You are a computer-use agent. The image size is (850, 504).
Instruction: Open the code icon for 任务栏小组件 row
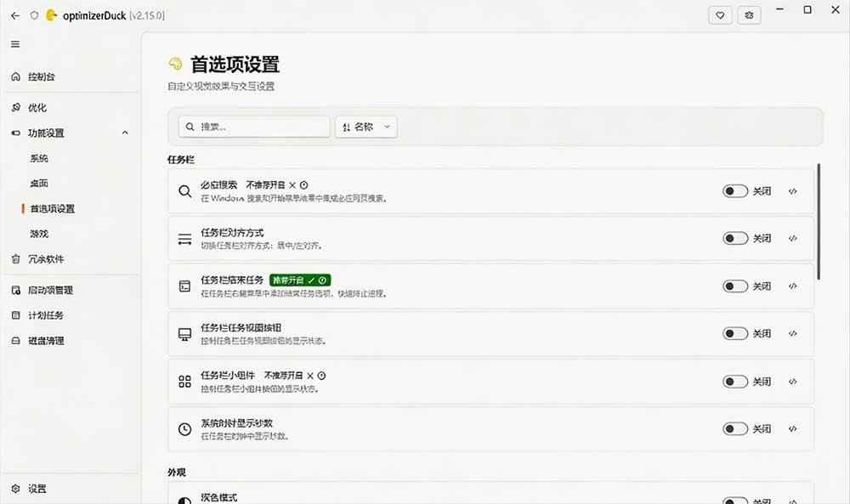tap(792, 382)
